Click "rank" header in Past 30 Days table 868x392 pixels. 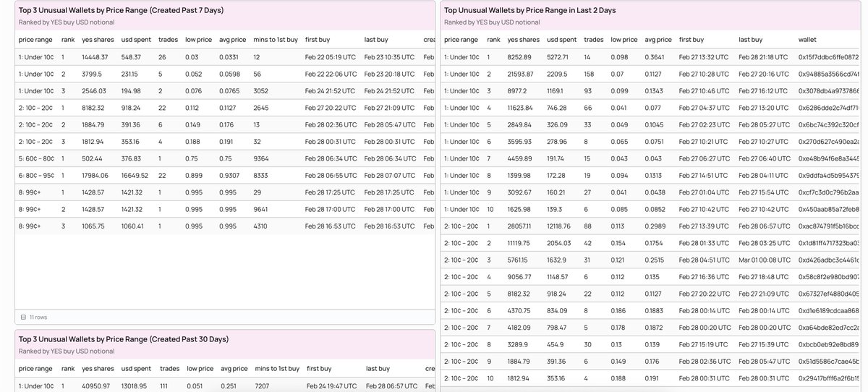pos(68,369)
